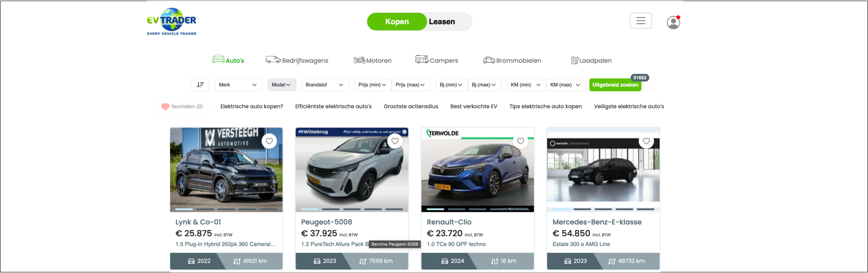This screenshot has height=273, width=868.
Task: Click the € 54.850 price
Action: [x=571, y=233]
